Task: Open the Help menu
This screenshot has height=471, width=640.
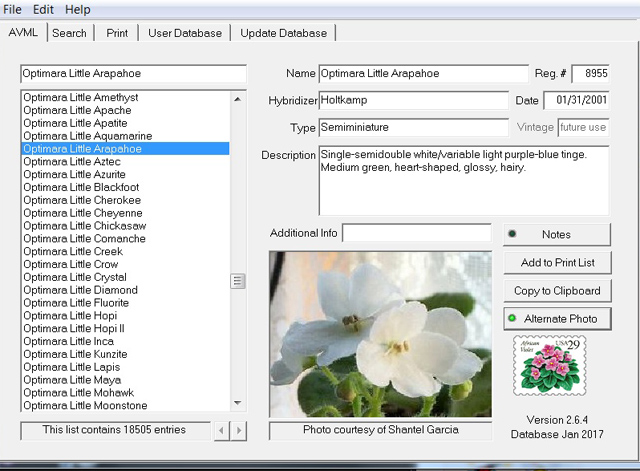Action: pos(78,9)
